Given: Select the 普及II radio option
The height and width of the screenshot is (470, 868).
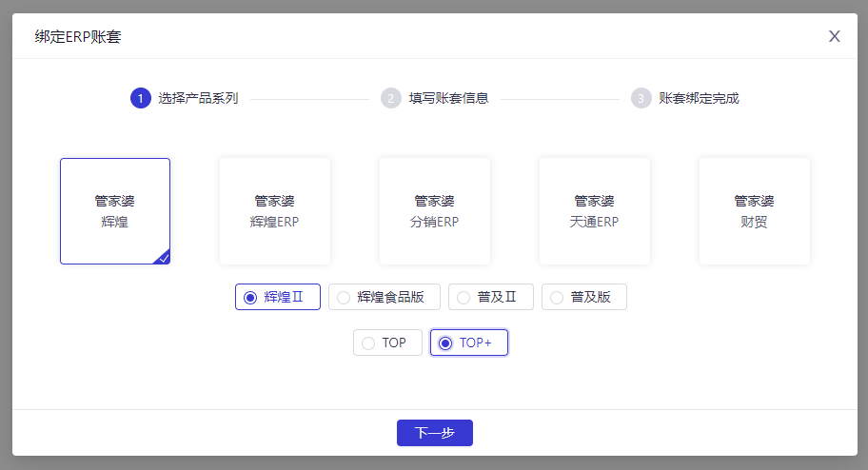Looking at the screenshot, I should 491,297.
